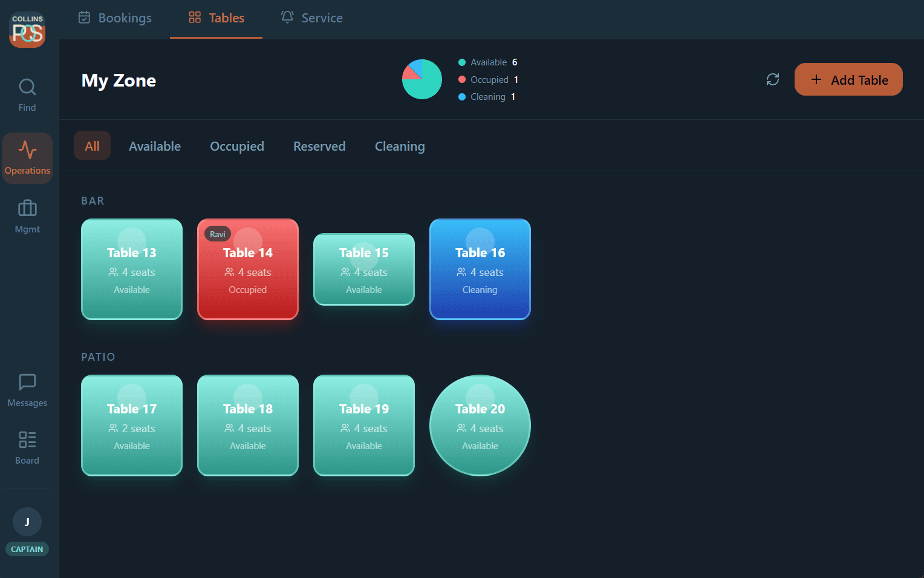
Task: Open Table 19 card
Action: click(x=364, y=425)
